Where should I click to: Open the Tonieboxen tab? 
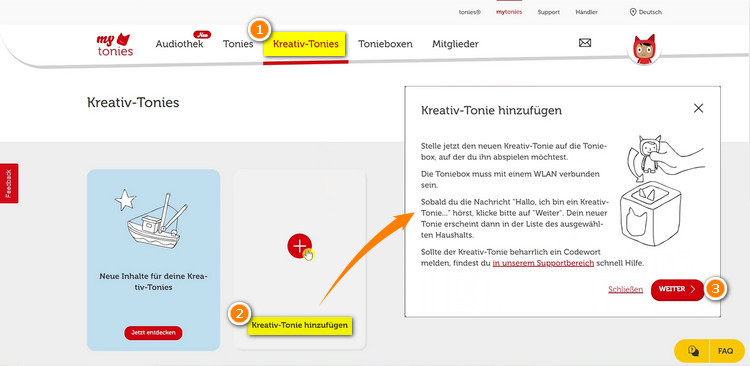(386, 44)
